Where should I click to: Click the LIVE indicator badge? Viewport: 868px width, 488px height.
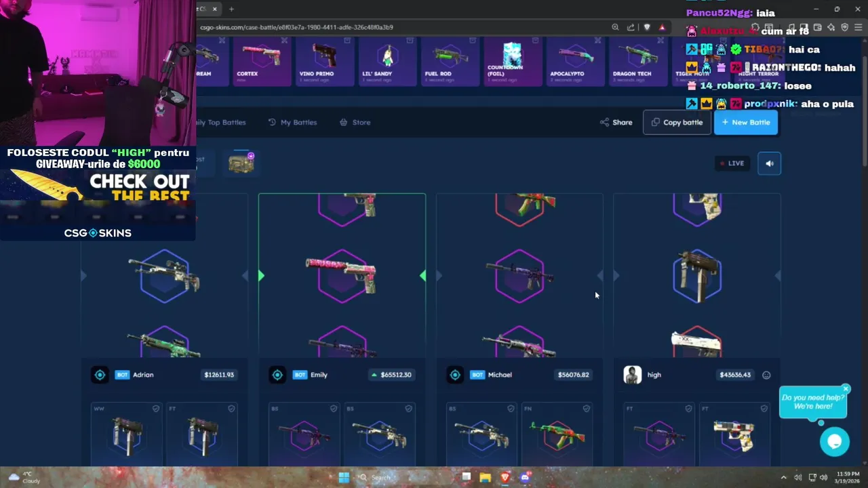pyautogui.click(x=732, y=163)
